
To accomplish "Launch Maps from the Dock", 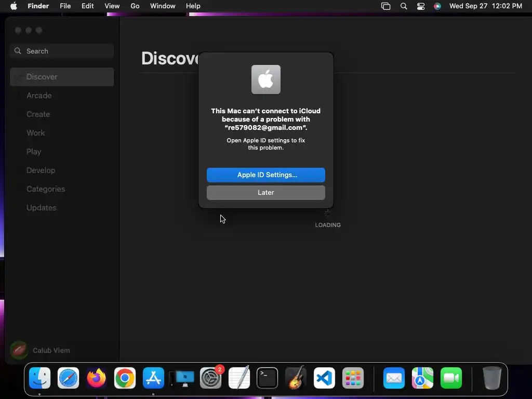I will 422,378.
